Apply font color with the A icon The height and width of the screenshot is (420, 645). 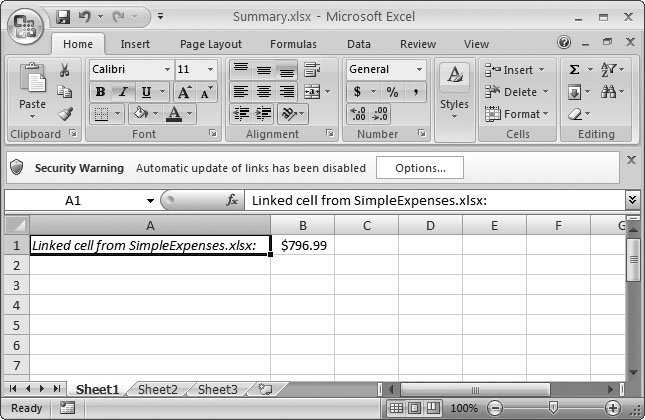coord(174,114)
